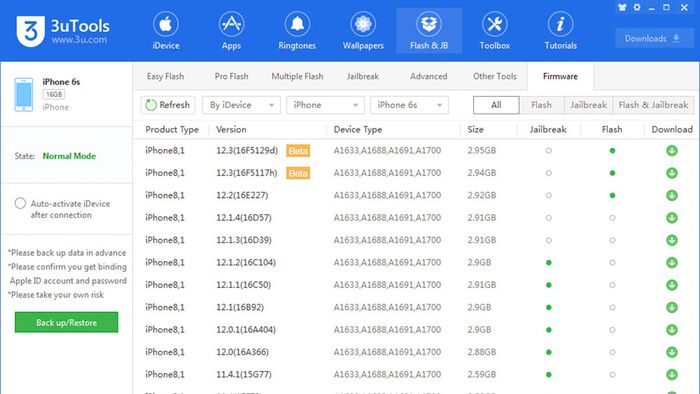Open www.3u.com link
The height and width of the screenshot is (394, 700).
[x=79, y=40]
